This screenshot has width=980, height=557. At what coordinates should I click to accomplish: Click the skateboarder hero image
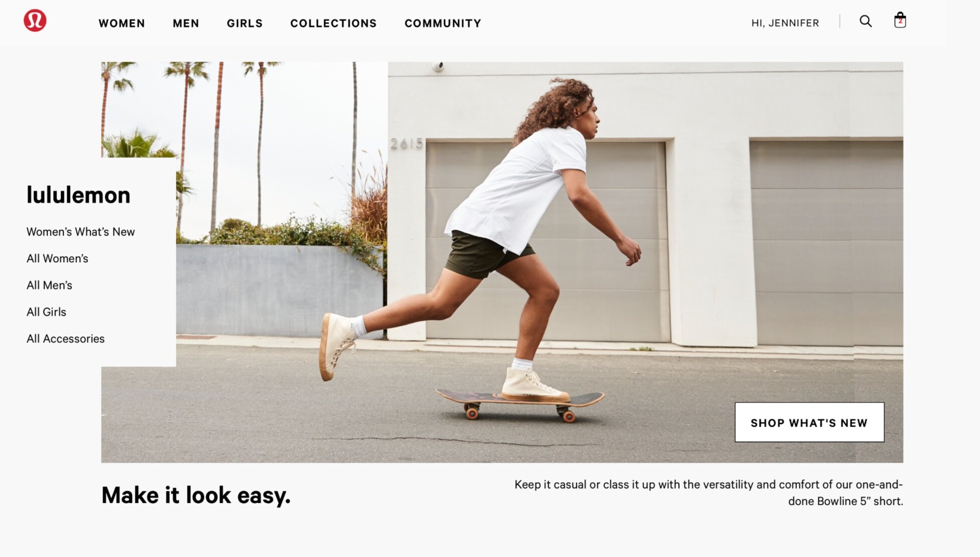502,262
